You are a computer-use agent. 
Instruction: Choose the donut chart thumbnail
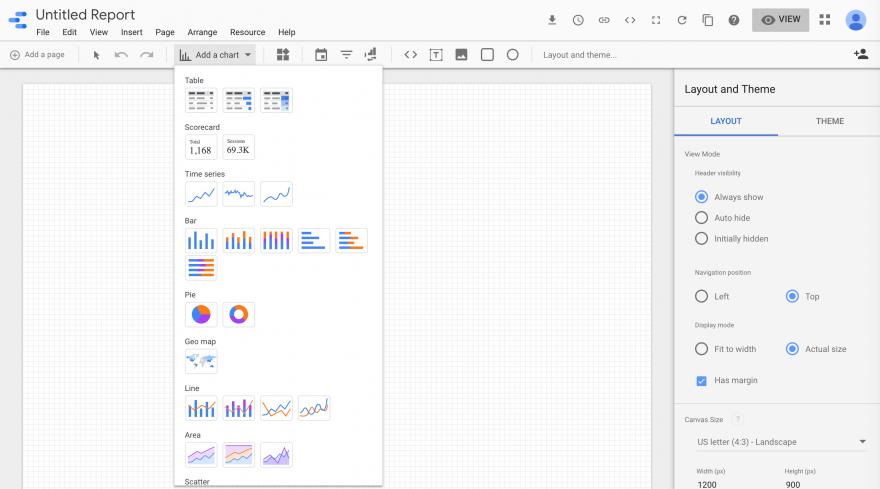pyautogui.click(x=239, y=314)
